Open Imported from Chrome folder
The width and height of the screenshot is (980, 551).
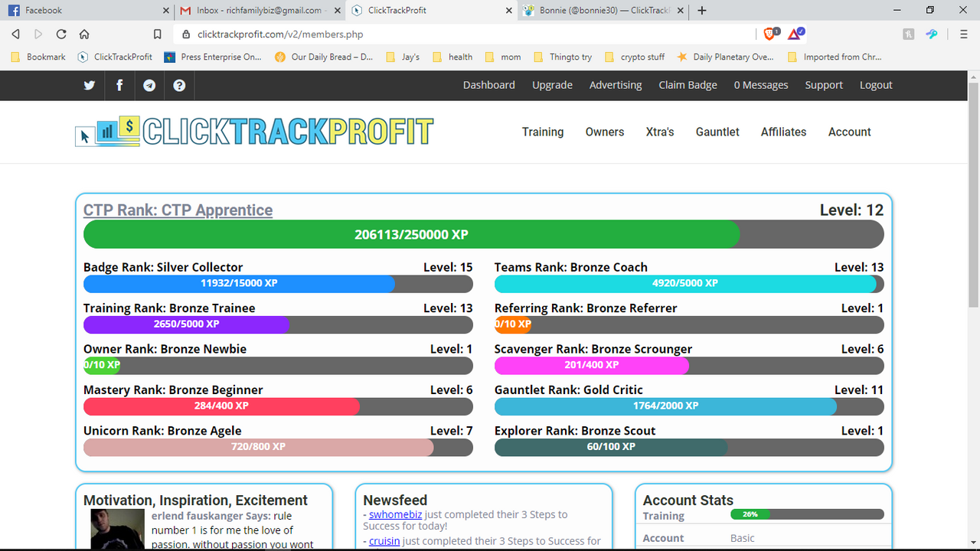coord(834,57)
